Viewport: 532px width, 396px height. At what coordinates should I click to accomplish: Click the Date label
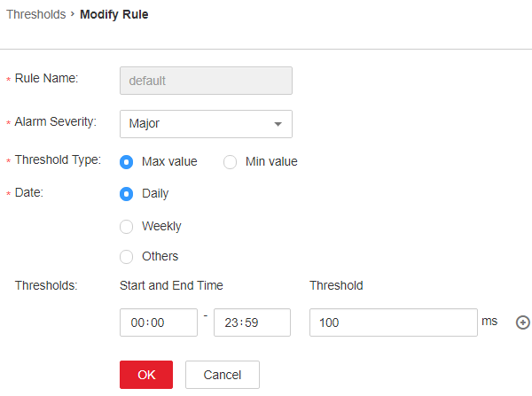click(x=29, y=192)
